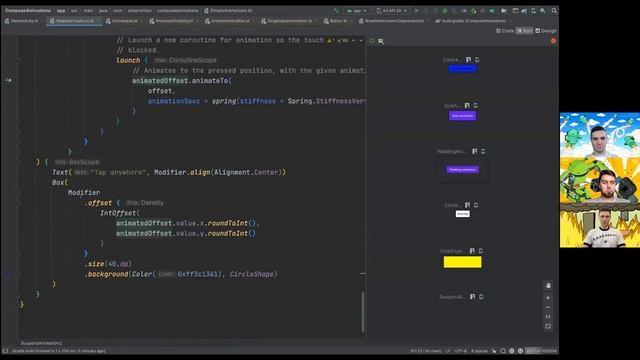Switch editor to Code view
The height and width of the screenshot is (360, 640).
505,31
